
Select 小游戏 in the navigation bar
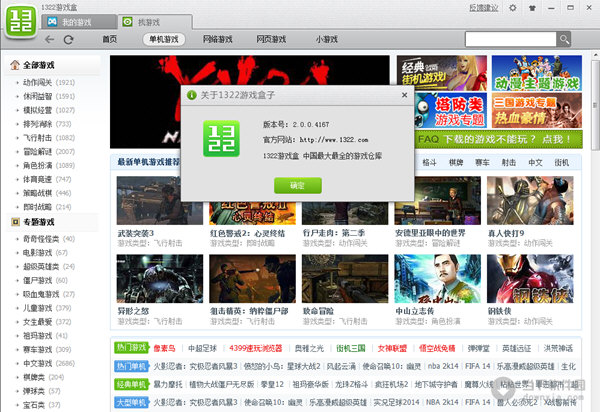(x=327, y=39)
